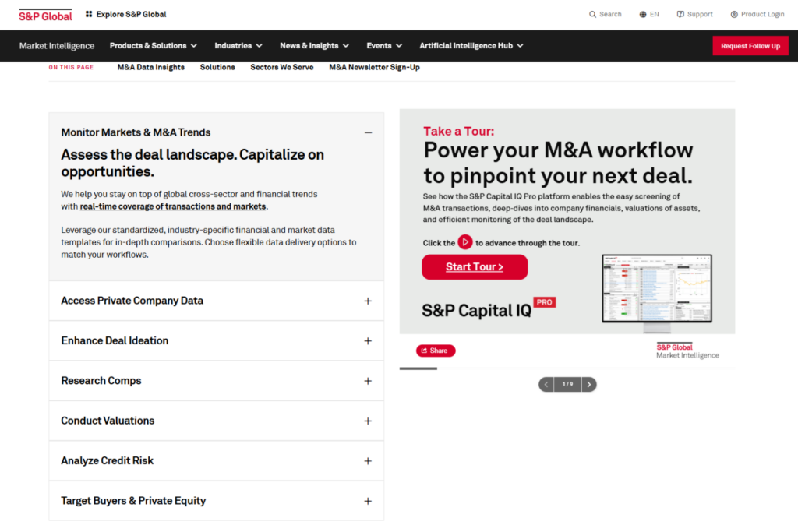
Task: Expand Conduct Valuations section
Action: click(368, 421)
